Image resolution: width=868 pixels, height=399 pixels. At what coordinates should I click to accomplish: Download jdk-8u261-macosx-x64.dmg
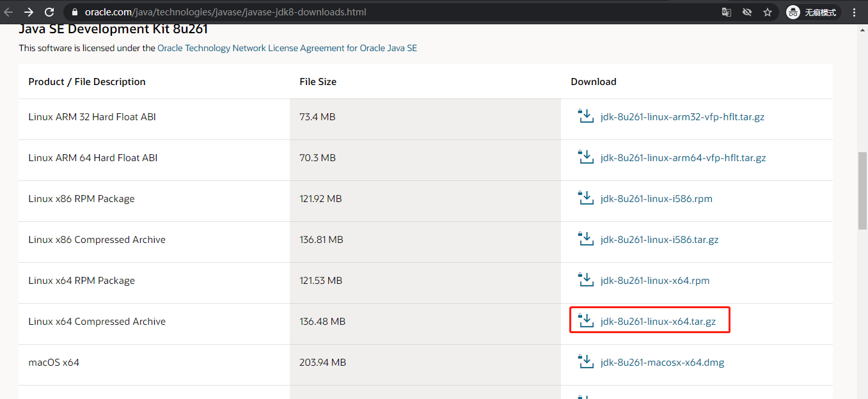tap(663, 363)
